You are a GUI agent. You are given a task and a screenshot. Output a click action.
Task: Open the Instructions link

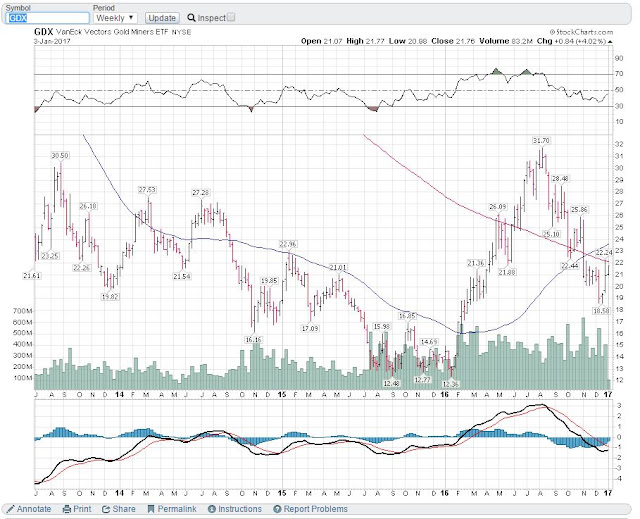(x=240, y=509)
